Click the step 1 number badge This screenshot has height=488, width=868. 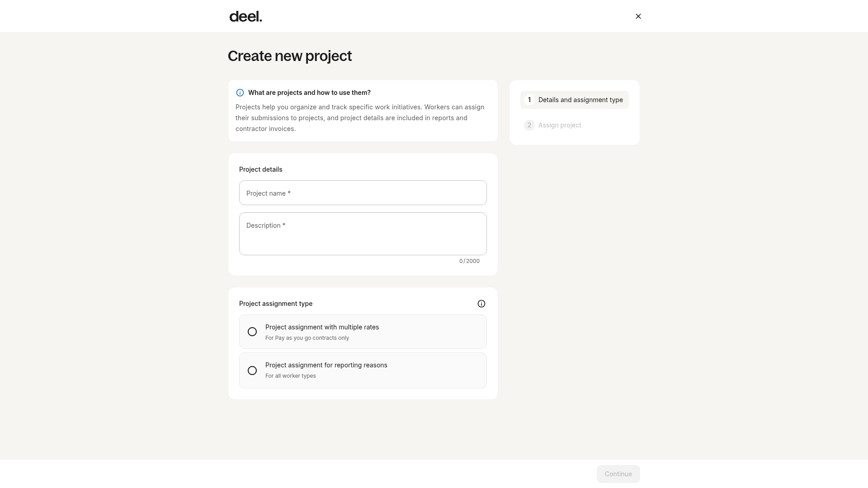pos(529,100)
